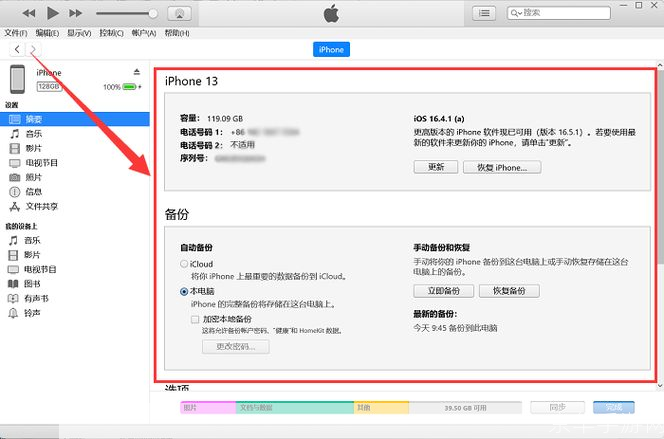Click the rewind previous track button

click(29, 13)
